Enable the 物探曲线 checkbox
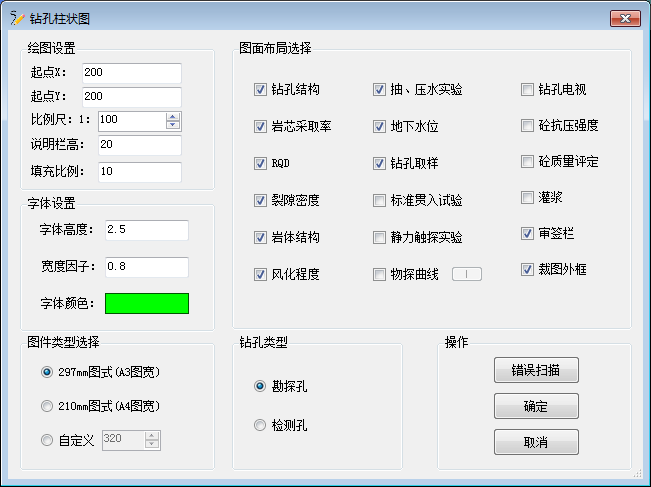The height and width of the screenshot is (487, 651). (x=380, y=274)
